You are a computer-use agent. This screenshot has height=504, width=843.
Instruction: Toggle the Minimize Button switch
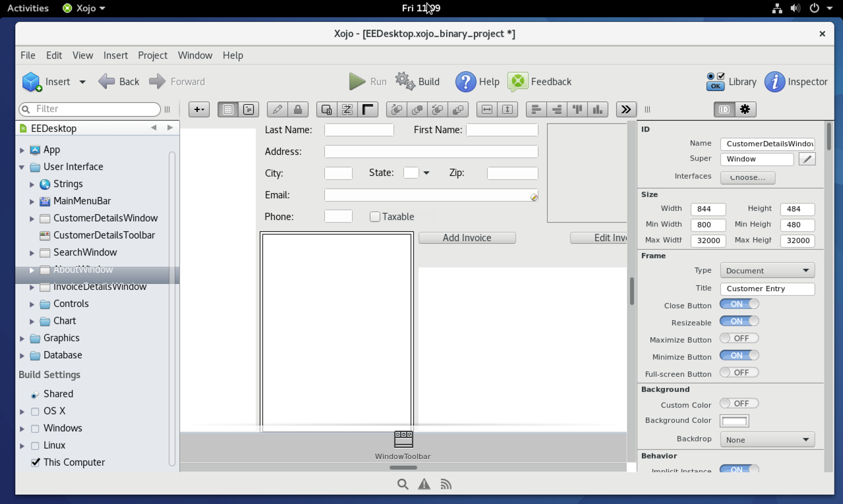coord(740,356)
